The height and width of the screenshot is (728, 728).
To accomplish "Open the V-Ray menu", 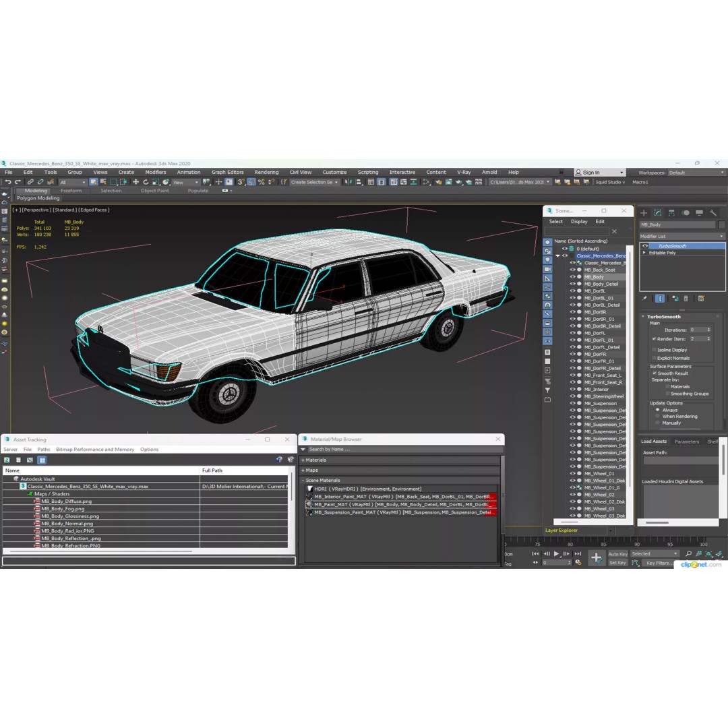I will coord(464,173).
